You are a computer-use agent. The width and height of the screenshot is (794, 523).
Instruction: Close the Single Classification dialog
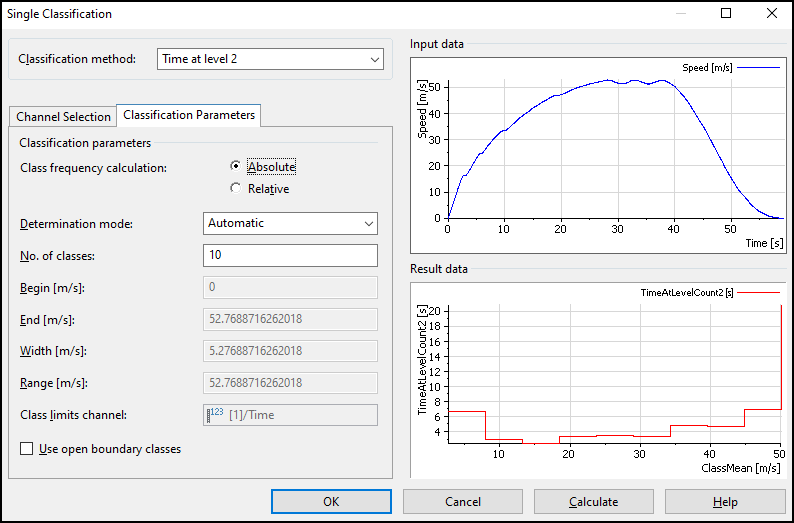click(771, 14)
